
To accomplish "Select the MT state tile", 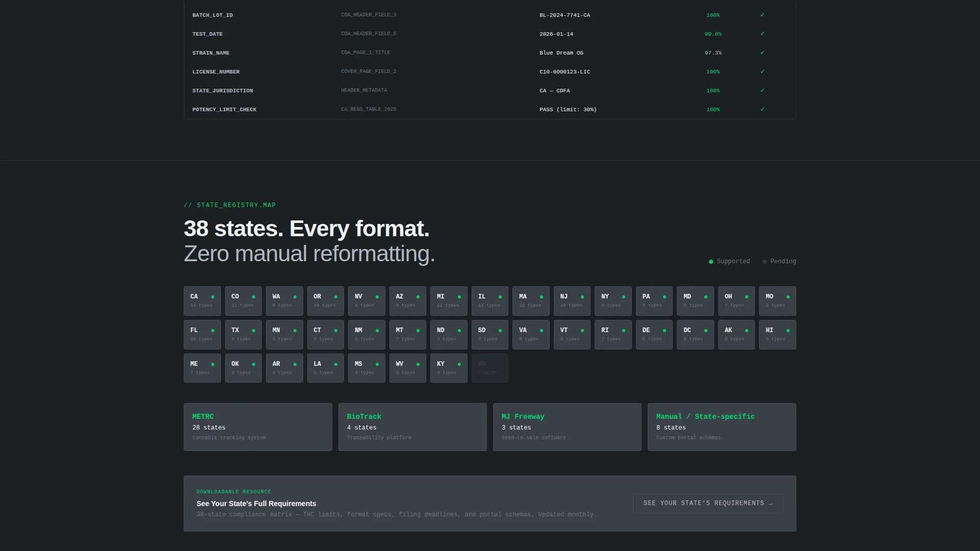I will pyautogui.click(x=408, y=335).
